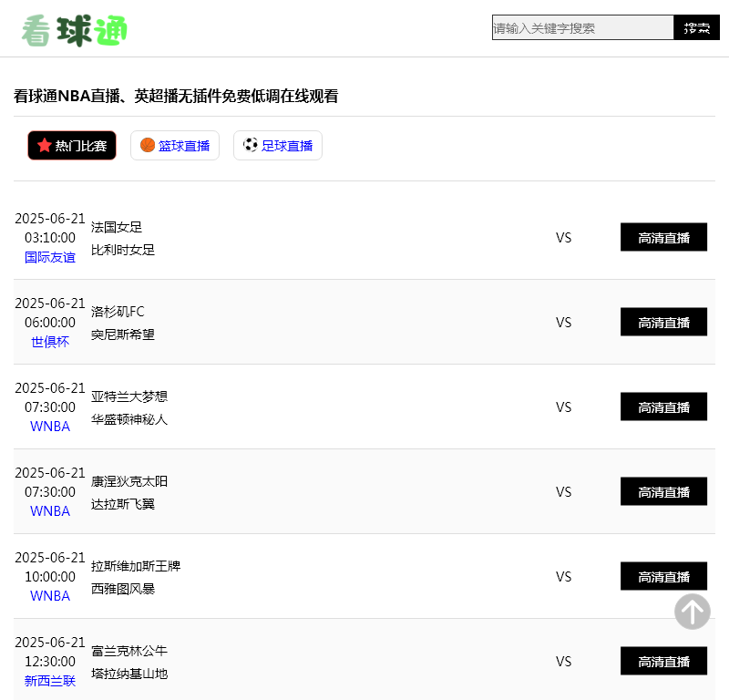Click the 看球通 site logo
The width and height of the screenshot is (729, 700).
[75, 31]
